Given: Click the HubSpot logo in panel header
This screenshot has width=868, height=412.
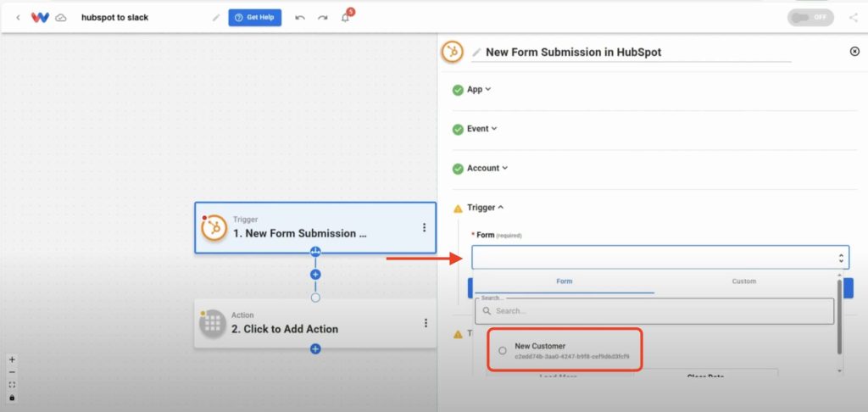Looking at the screenshot, I should pos(453,52).
